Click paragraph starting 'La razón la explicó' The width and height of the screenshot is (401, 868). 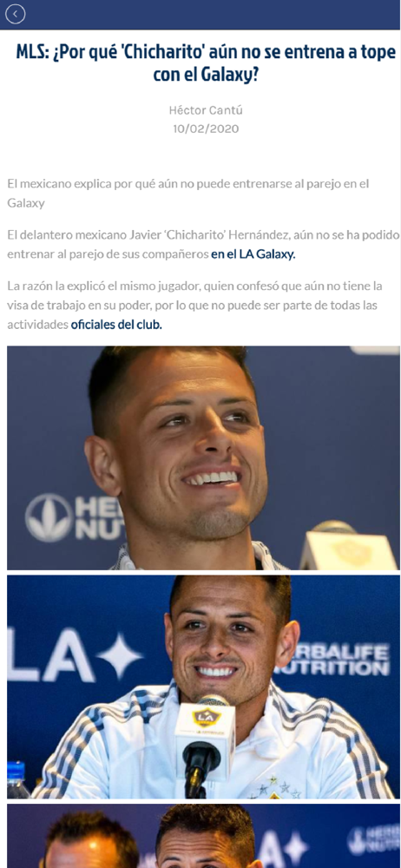[195, 305]
